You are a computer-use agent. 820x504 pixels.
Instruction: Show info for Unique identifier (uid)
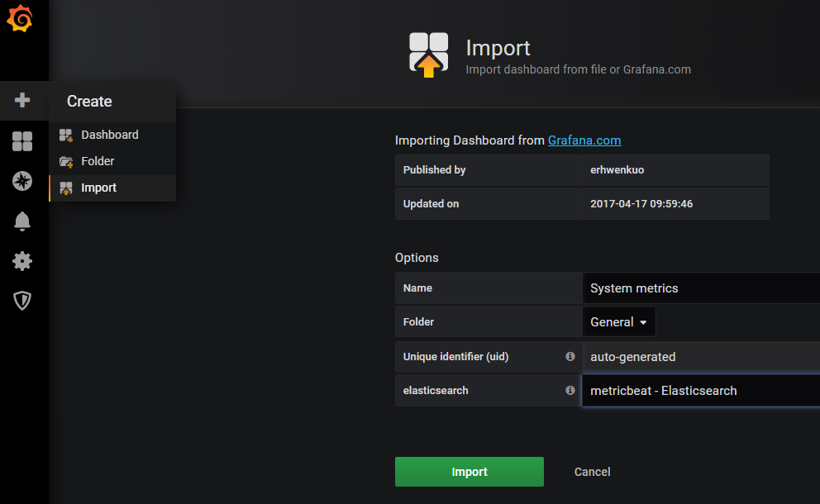coord(570,357)
